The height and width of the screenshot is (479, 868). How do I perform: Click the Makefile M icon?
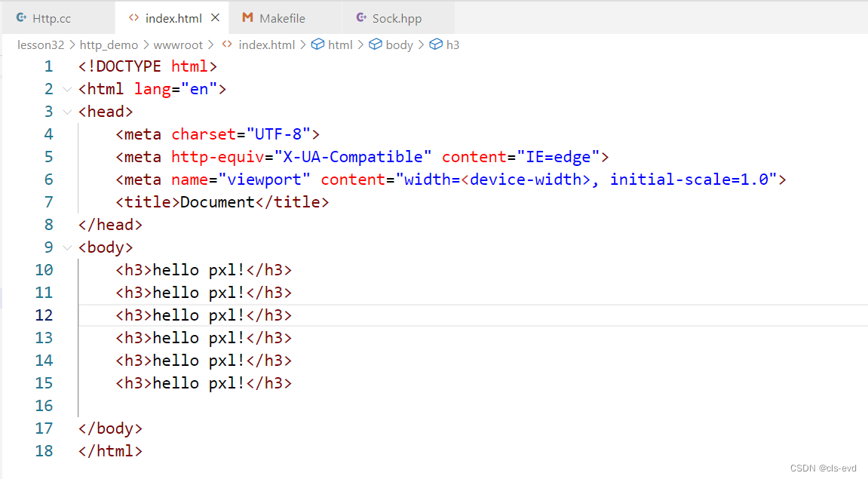click(x=247, y=17)
